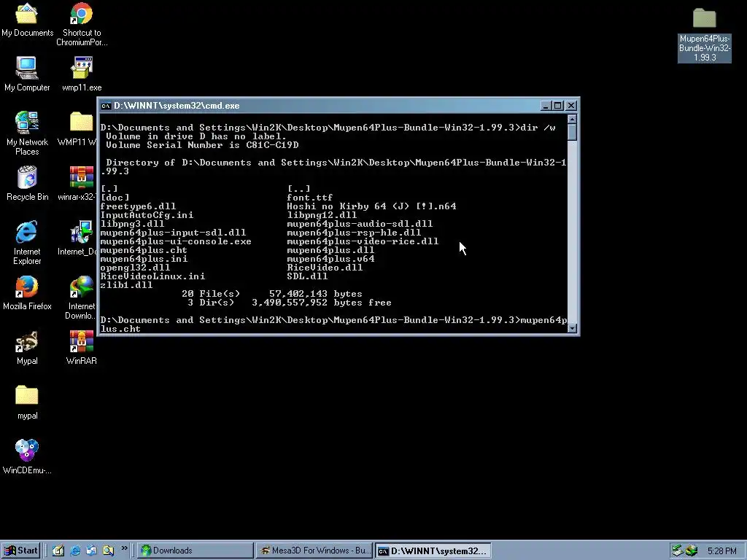Select the Mupen64Plus-Bundle-Win32-1.99.3 folder
This screenshot has height=560, width=747.
pos(705,34)
